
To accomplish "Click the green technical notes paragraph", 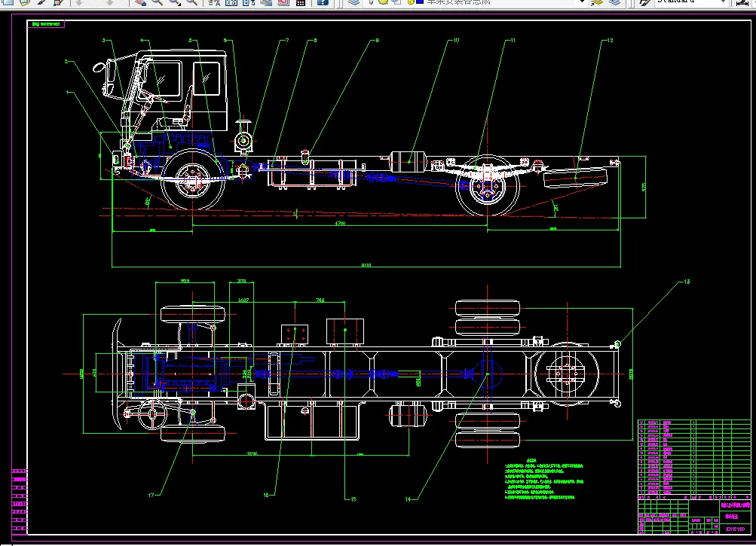I will tap(544, 480).
